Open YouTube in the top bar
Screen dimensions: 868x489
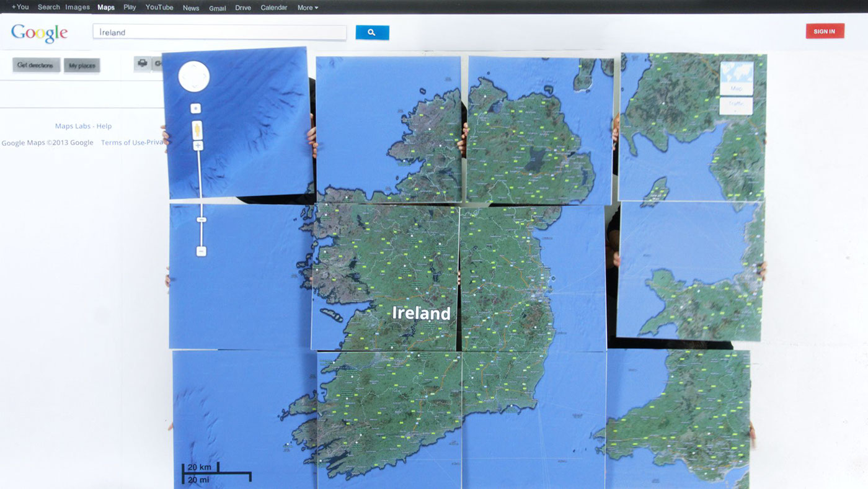[159, 7]
